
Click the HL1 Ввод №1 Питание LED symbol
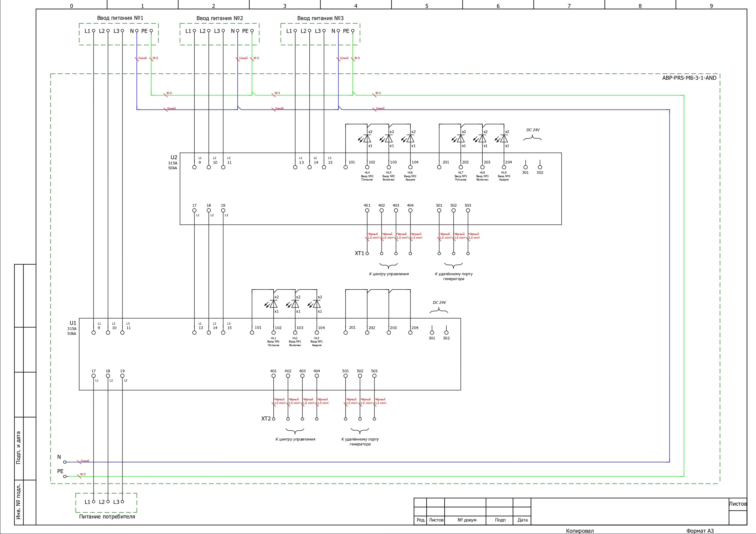273,304
